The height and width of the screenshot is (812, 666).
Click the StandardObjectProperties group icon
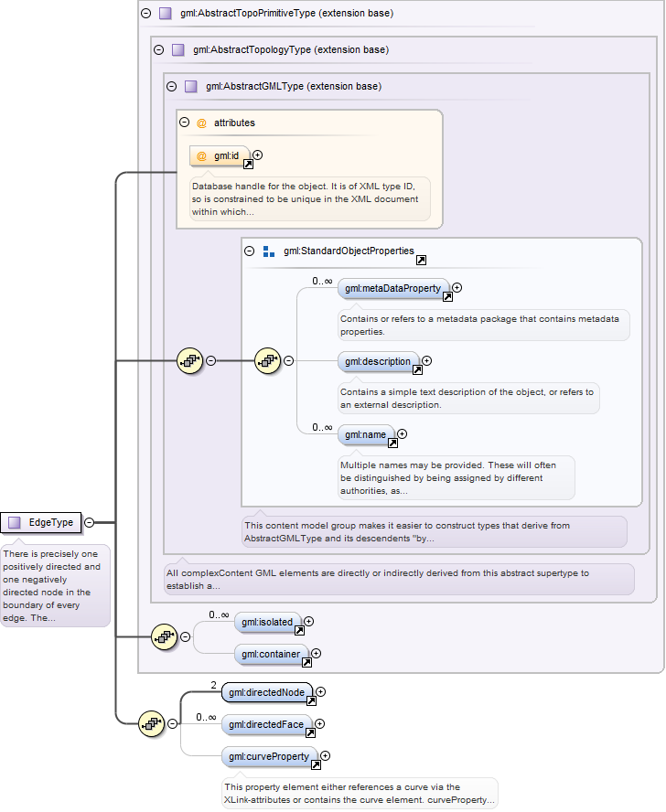(268, 251)
